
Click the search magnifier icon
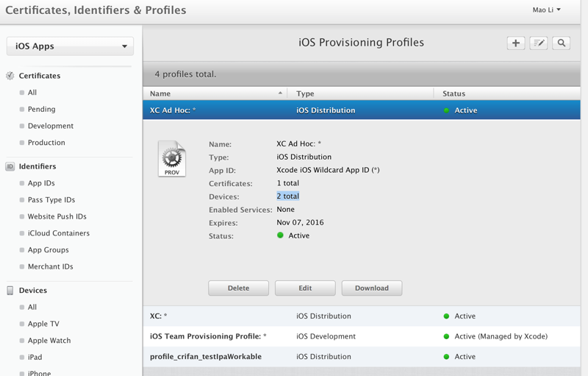(x=562, y=43)
